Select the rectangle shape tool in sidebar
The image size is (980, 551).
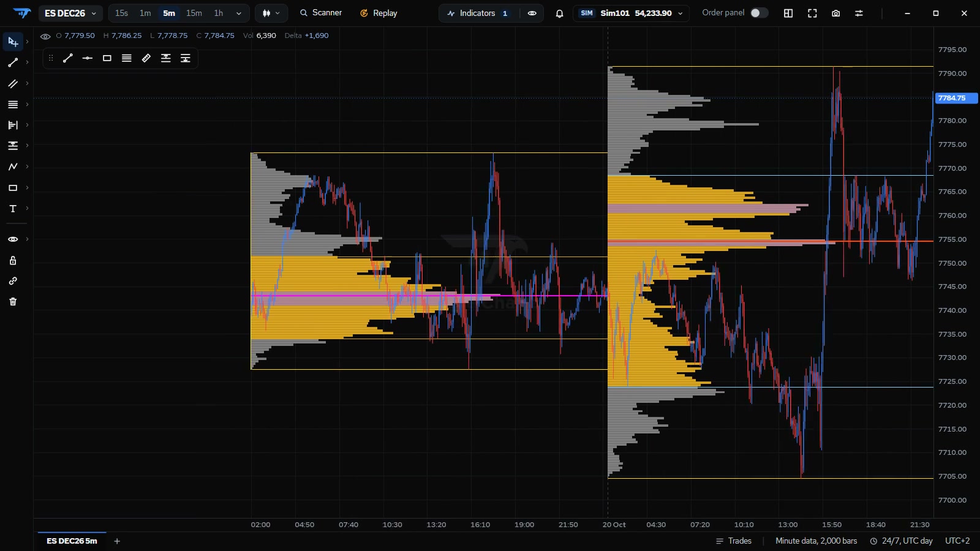(13, 187)
